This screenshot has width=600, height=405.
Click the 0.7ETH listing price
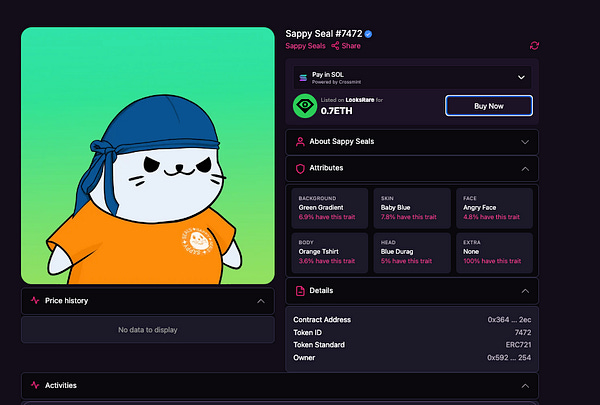(x=336, y=111)
